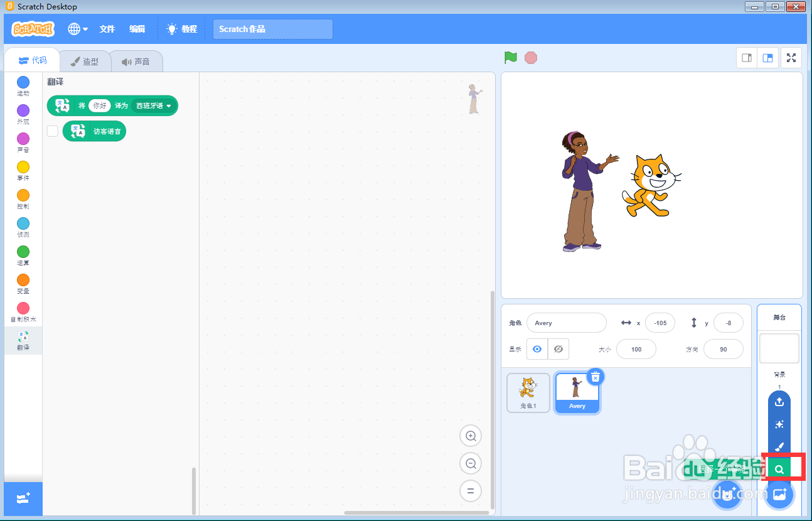Click the workspace vertical scrollbar
Viewport: 812px width, 521px height.
click(492, 400)
